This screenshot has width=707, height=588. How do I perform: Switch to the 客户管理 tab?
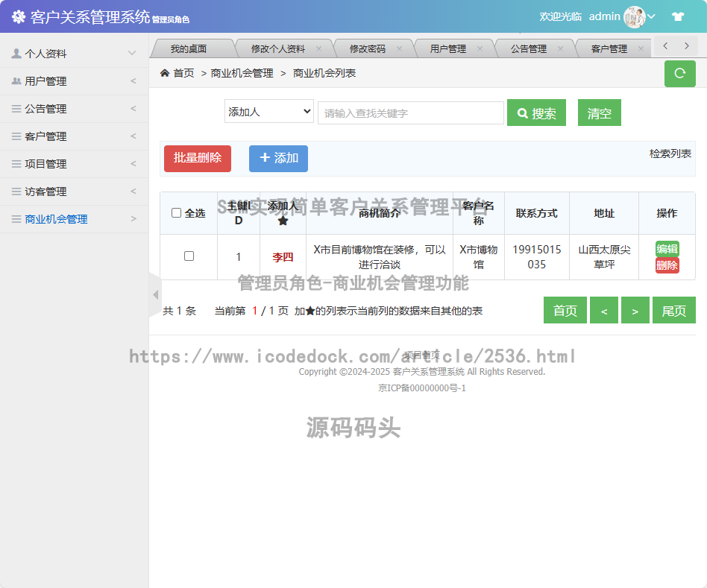609,48
